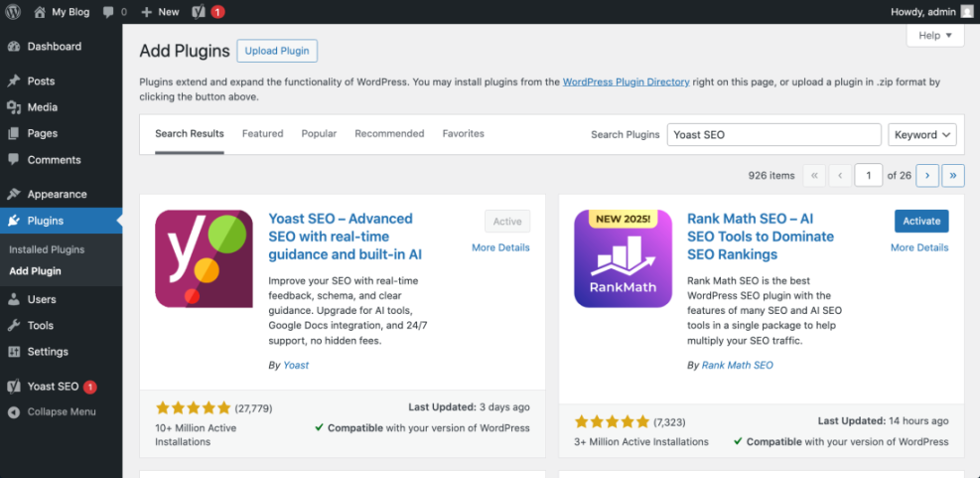
Task: Open the Yoast author link
Action: coord(296,365)
